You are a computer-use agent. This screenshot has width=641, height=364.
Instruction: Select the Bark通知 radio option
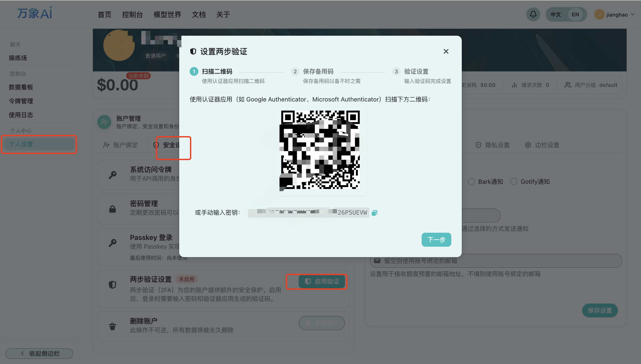tap(471, 182)
